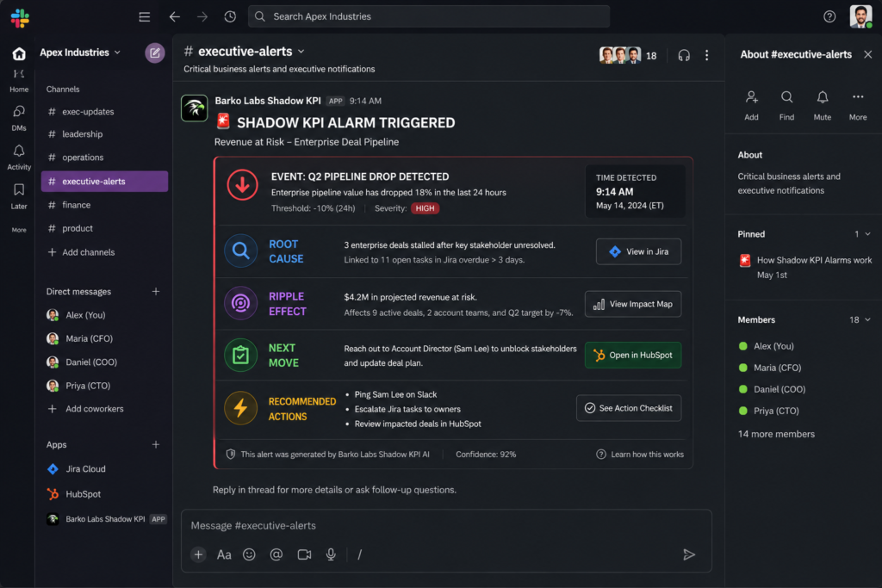This screenshot has height=588, width=882.
Task: Compose a new message with the pencil icon
Action: tap(155, 53)
